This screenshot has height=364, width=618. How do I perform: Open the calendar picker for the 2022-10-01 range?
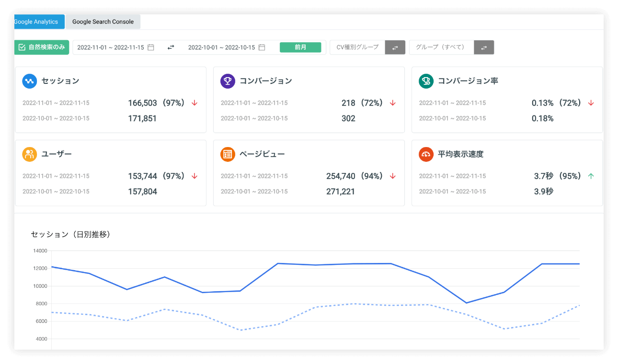click(x=261, y=47)
